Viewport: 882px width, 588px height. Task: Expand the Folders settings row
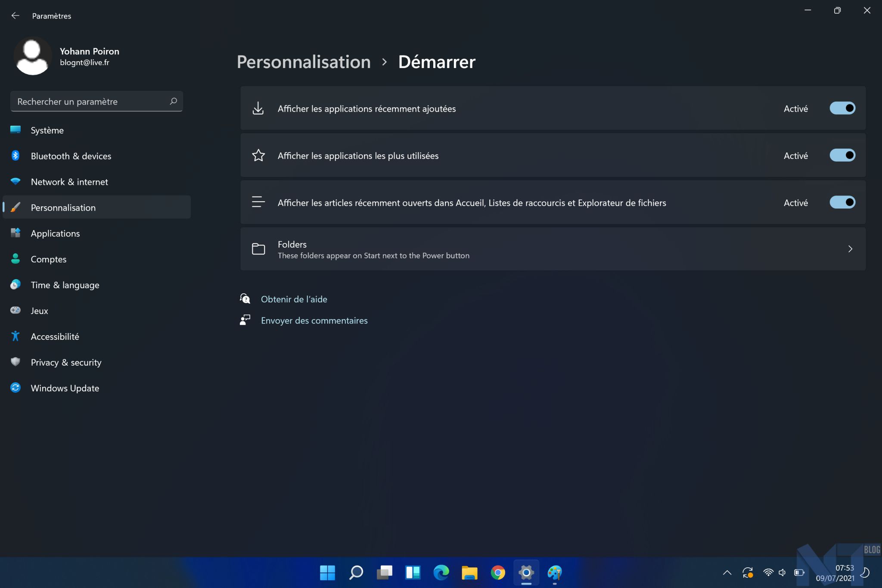850,249
